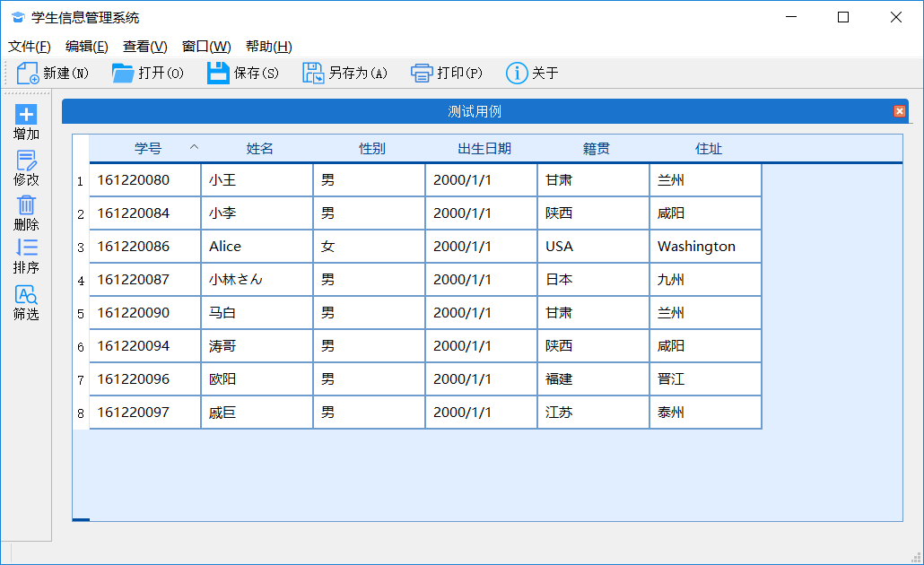
Task: Open the 关于 (About) info icon
Action: coord(517,74)
